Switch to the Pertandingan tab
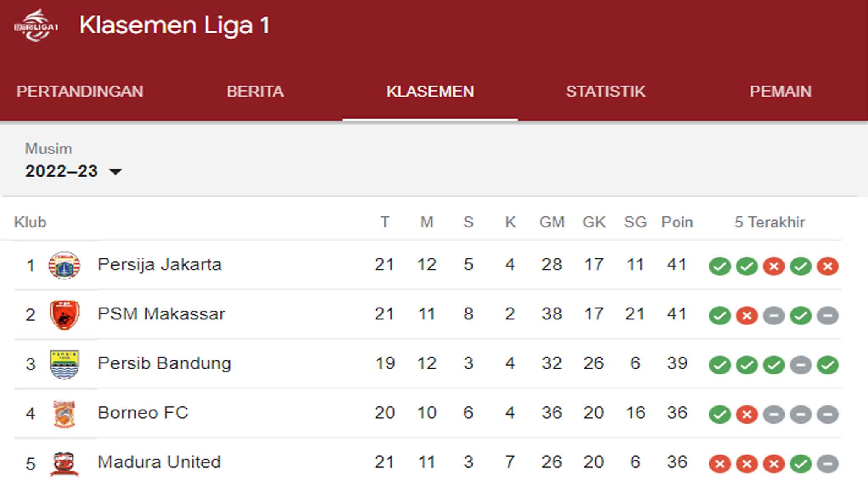The image size is (868, 488). coord(80,91)
